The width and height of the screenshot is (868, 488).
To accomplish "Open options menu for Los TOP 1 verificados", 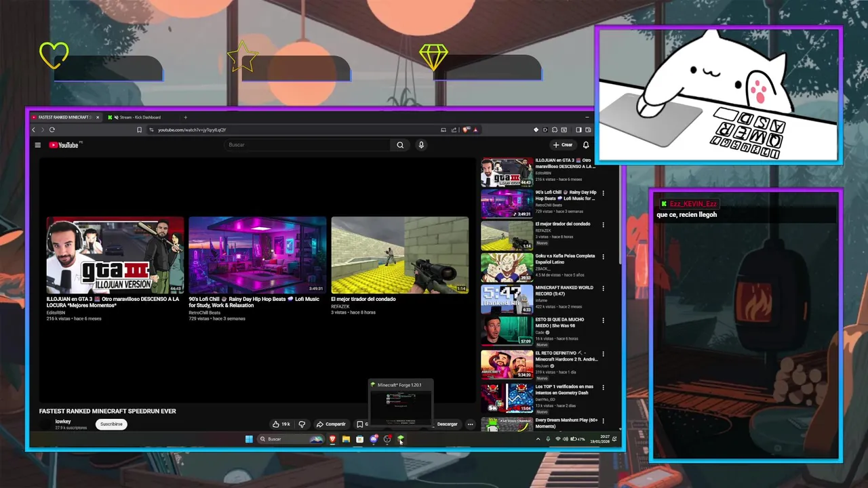I will [x=603, y=387].
